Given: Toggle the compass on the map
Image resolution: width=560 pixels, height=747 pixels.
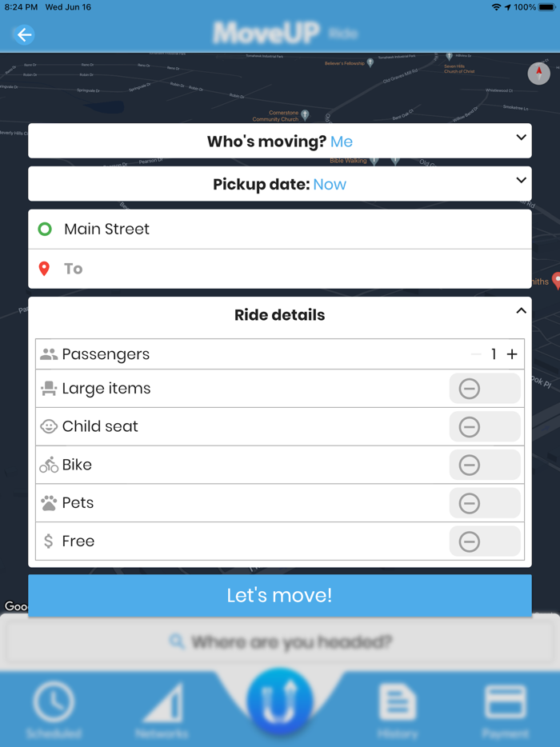Looking at the screenshot, I should [538, 74].
